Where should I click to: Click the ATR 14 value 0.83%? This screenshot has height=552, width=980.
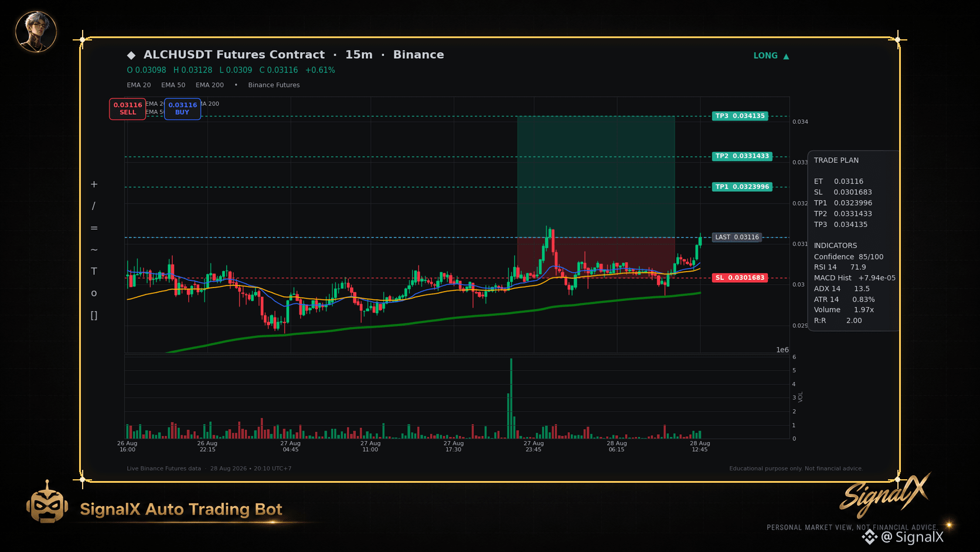coord(845,299)
